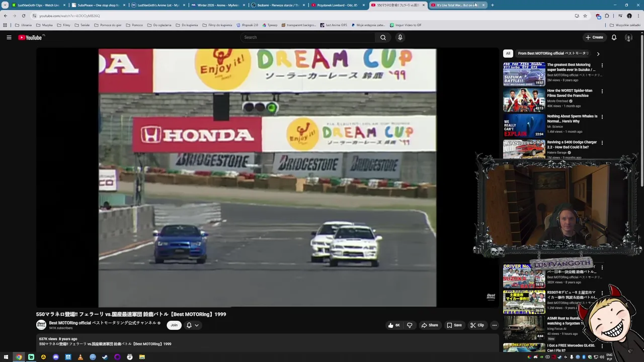Open options for Sperm Whales video
Screen dimensions: 644x362
click(x=602, y=117)
